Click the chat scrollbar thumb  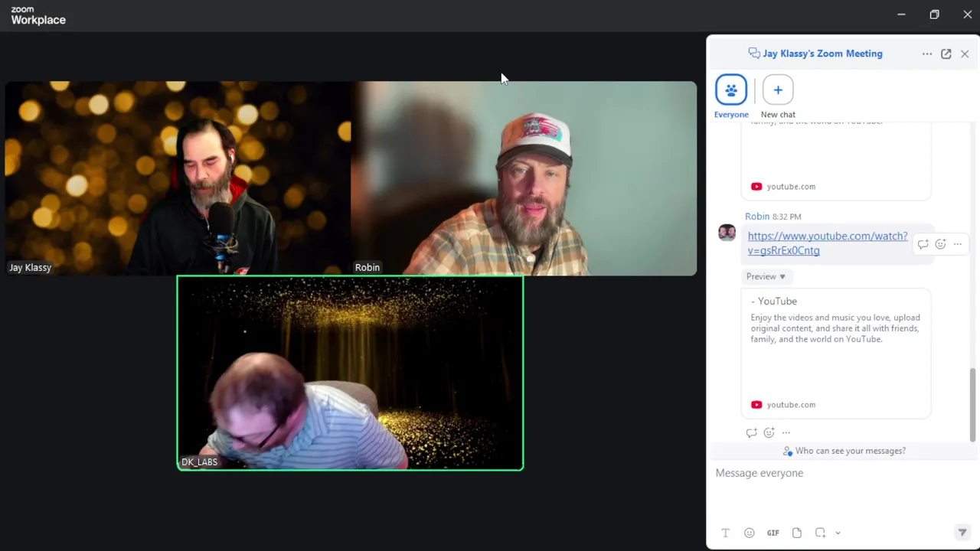point(972,404)
